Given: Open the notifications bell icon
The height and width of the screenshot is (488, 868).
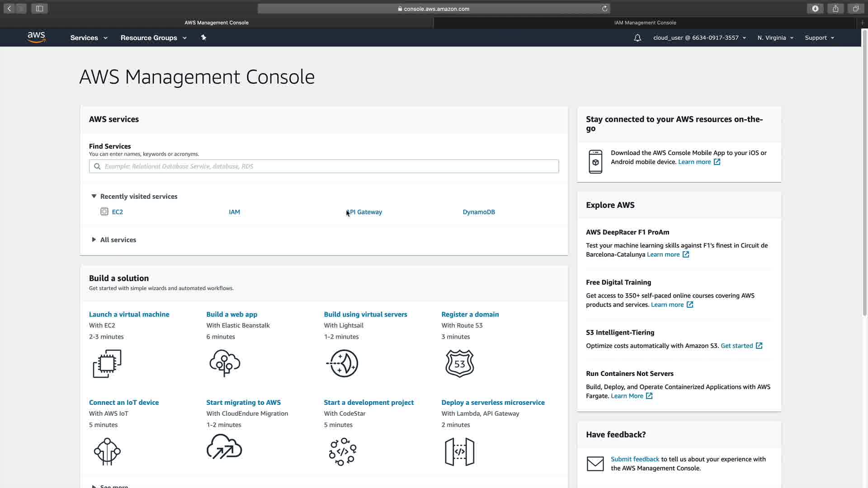Looking at the screenshot, I should pyautogui.click(x=637, y=38).
